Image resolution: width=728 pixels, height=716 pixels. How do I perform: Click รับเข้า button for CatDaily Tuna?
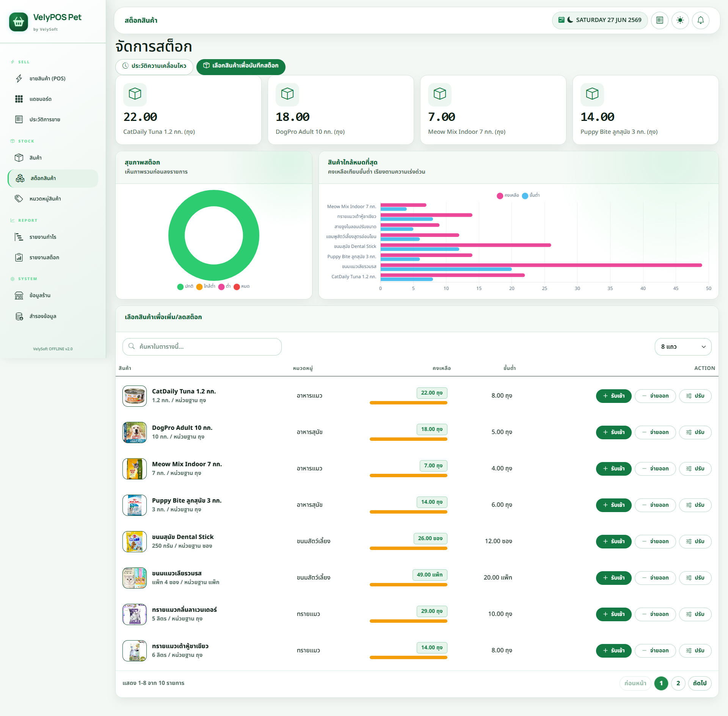(x=613, y=396)
